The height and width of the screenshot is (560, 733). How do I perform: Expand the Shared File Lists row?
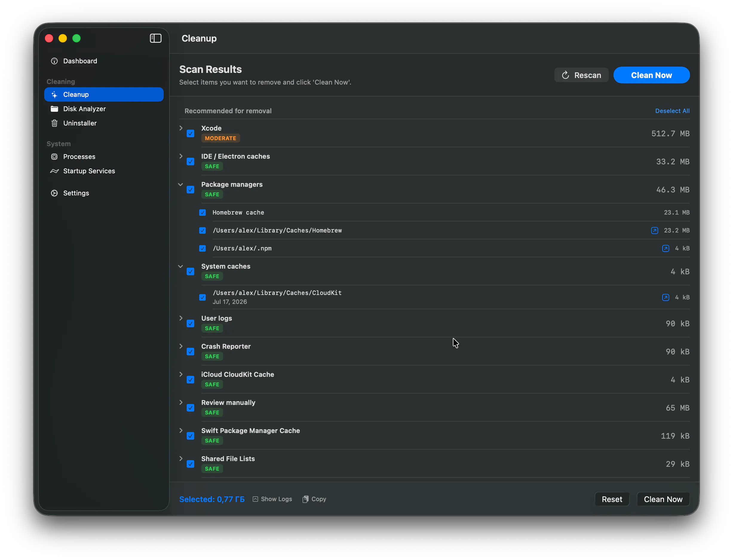pyautogui.click(x=181, y=458)
